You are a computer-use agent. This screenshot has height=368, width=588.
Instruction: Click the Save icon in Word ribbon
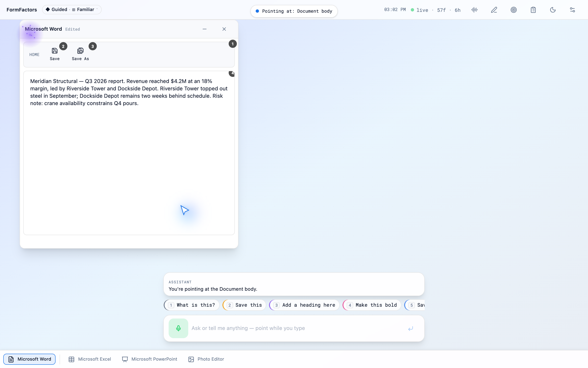click(55, 51)
